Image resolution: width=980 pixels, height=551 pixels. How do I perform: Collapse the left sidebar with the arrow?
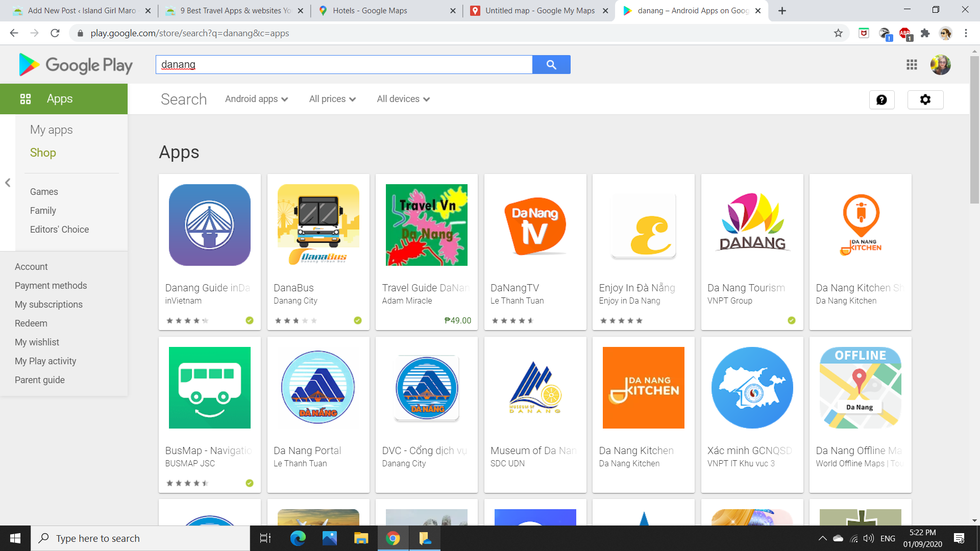(8, 183)
